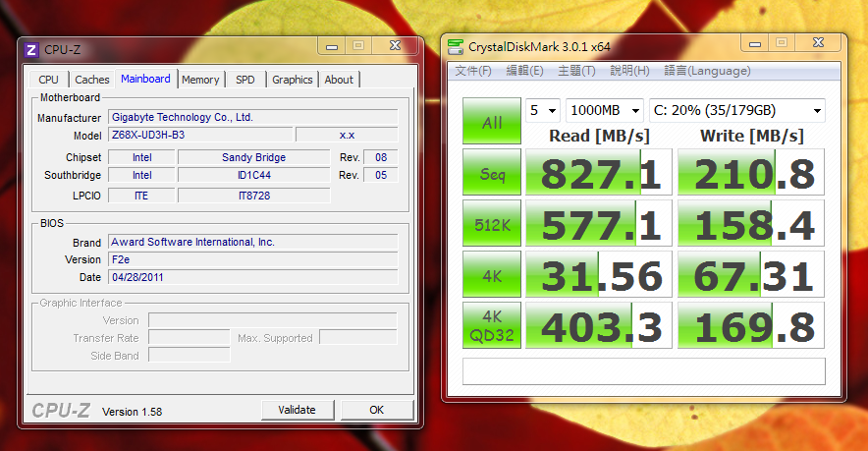Close the CPU-Z window
Viewport: 868px width, 451px height.
click(395, 46)
